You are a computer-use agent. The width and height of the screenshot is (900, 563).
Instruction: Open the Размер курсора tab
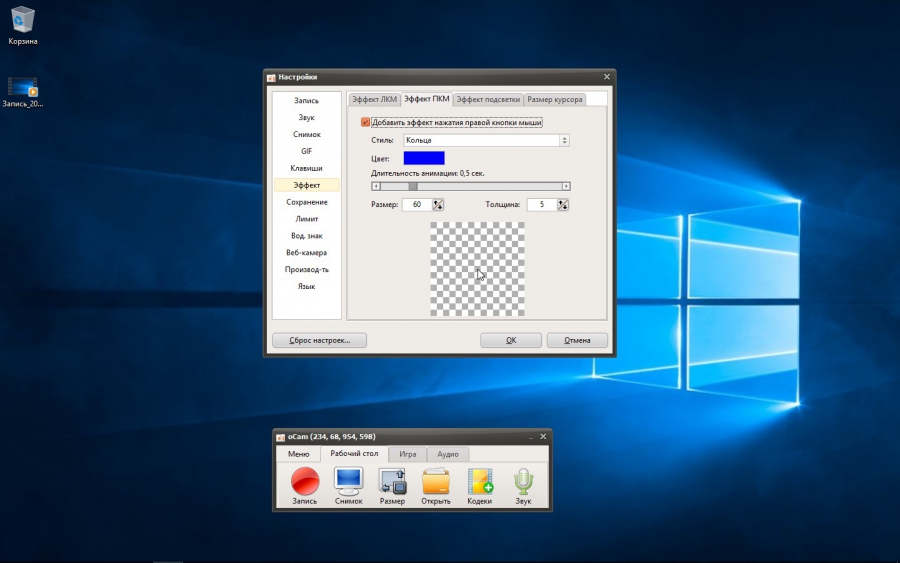(x=555, y=100)
